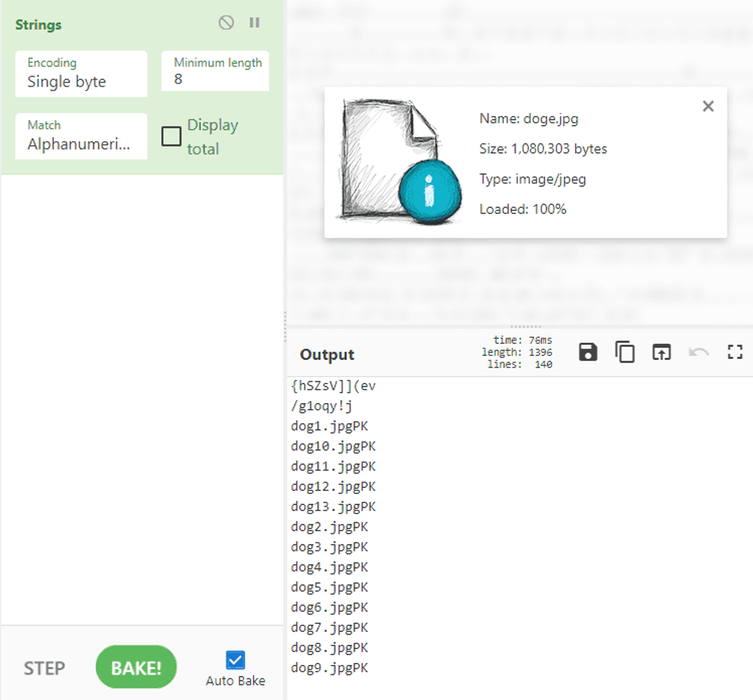Screen dimensions: 753x700
Task: Save output to file icon
Action: coord(588,352)
